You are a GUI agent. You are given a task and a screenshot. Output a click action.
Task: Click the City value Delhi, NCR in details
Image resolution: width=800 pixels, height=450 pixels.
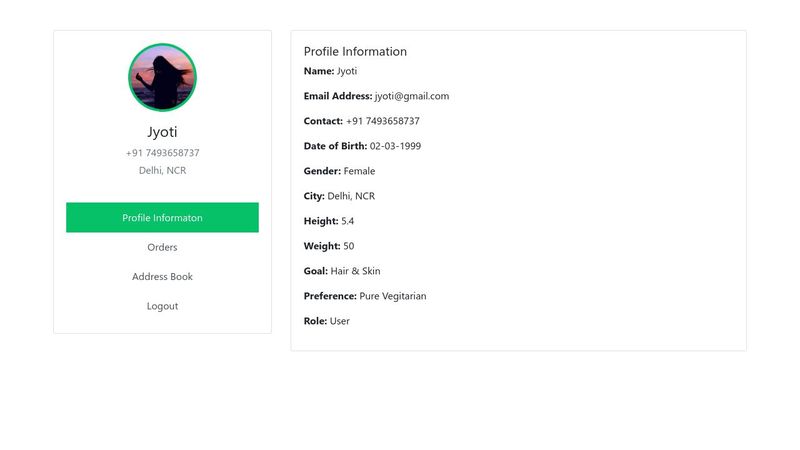tap(351, 196)
